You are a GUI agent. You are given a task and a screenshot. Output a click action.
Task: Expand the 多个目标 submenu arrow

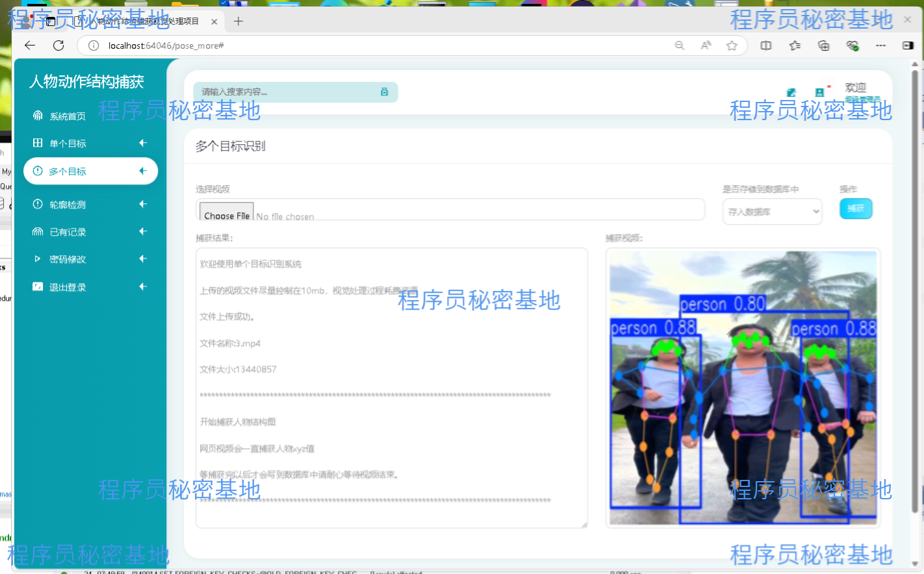click(x=143, y=171)
